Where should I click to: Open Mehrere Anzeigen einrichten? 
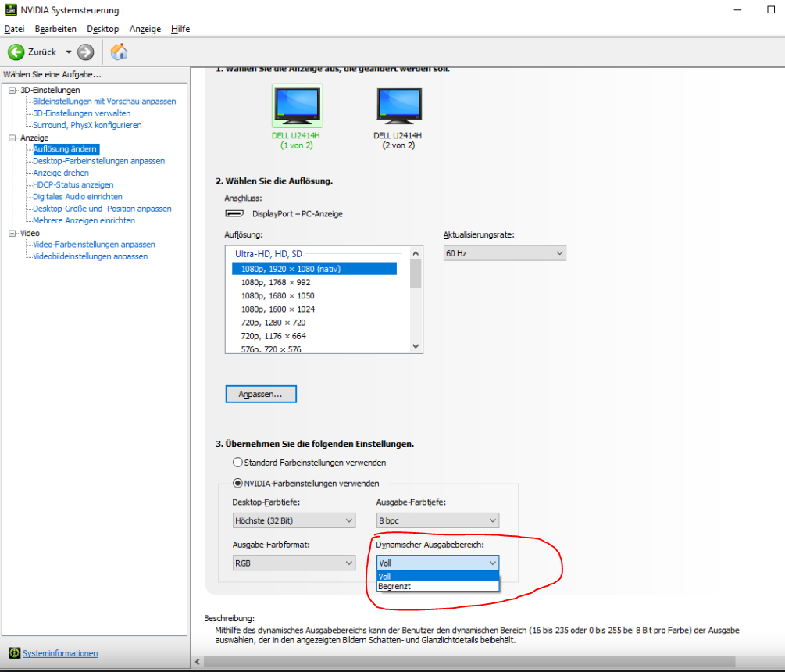tap(84, 221)
